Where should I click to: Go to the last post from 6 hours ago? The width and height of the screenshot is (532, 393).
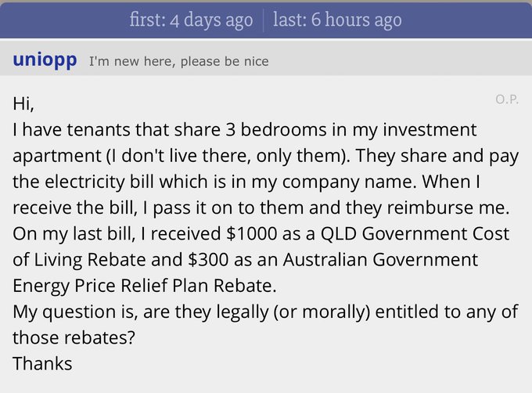click(337, 20)
